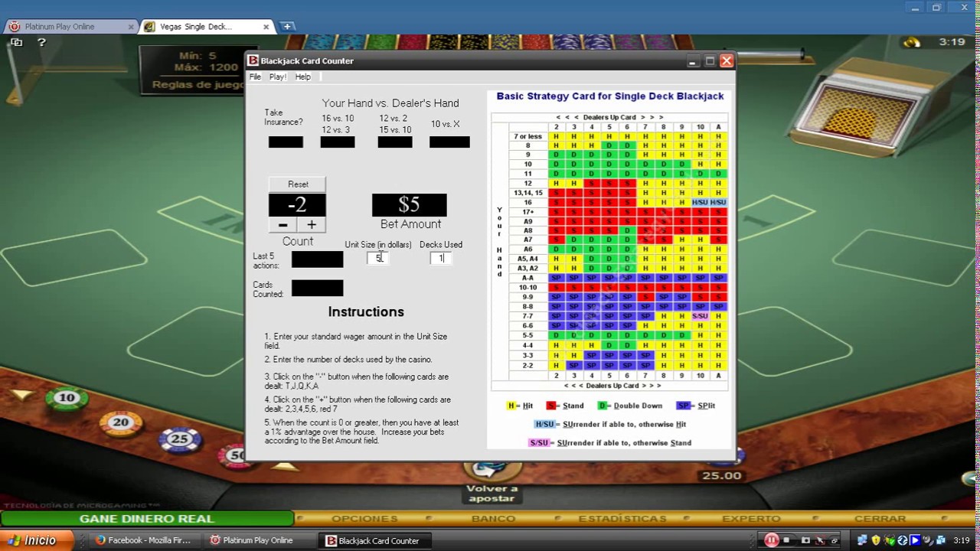980x551 pixels.
Task: Click the window mode icon beside help
Action: 17,43
